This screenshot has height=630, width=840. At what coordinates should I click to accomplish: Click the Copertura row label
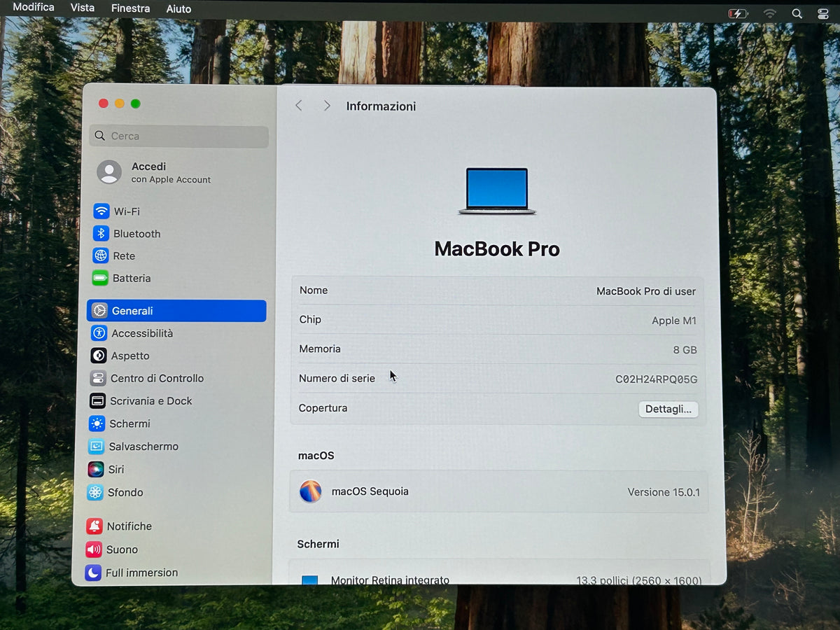point(323,408)
